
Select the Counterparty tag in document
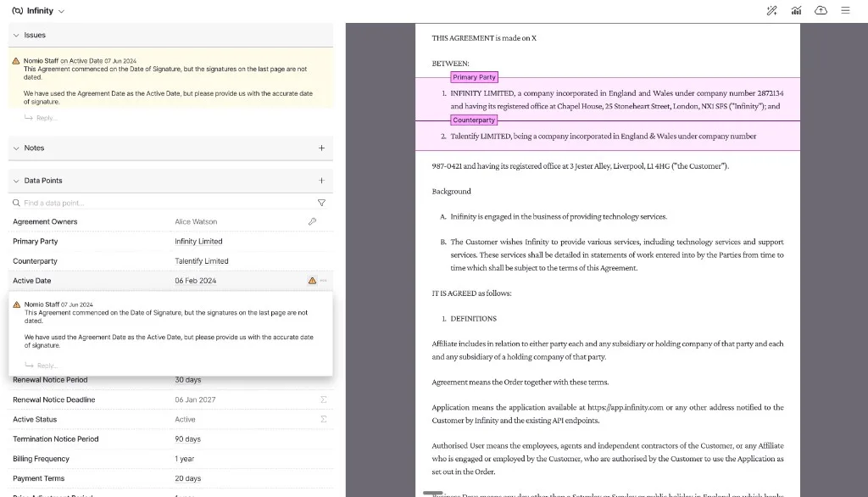tap(474, 120)
